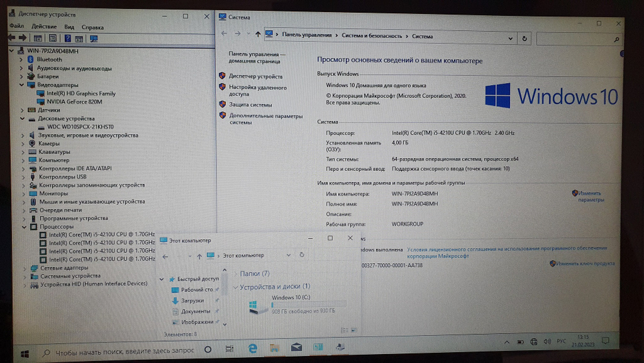Click Система и безопасность breadcrumb
Viewport: 644px width, 363px height.
[372, 35]
